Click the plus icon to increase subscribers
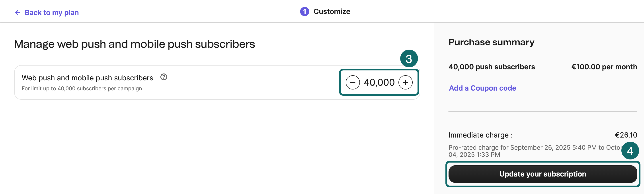This screenshot has height=194, width=644. pos(406,82)
